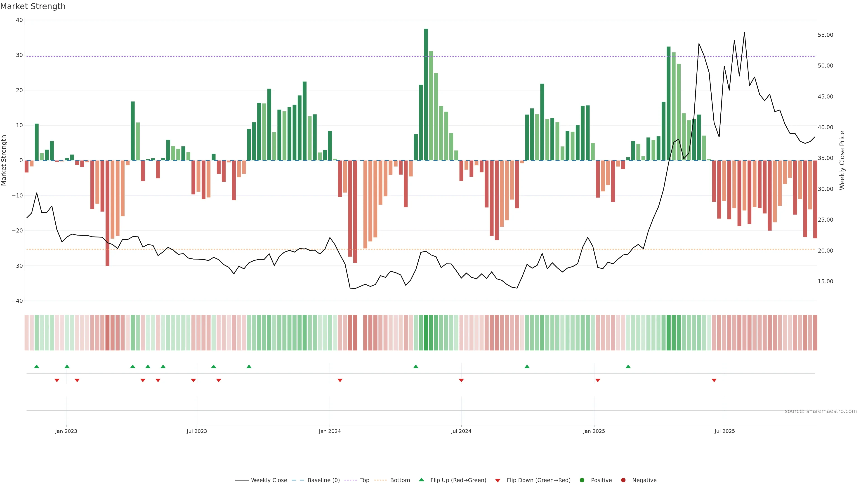This screenshot has height=488, width=868.
Task: Toggle the Bottom threshold legend entry
Action: point(400,480)
